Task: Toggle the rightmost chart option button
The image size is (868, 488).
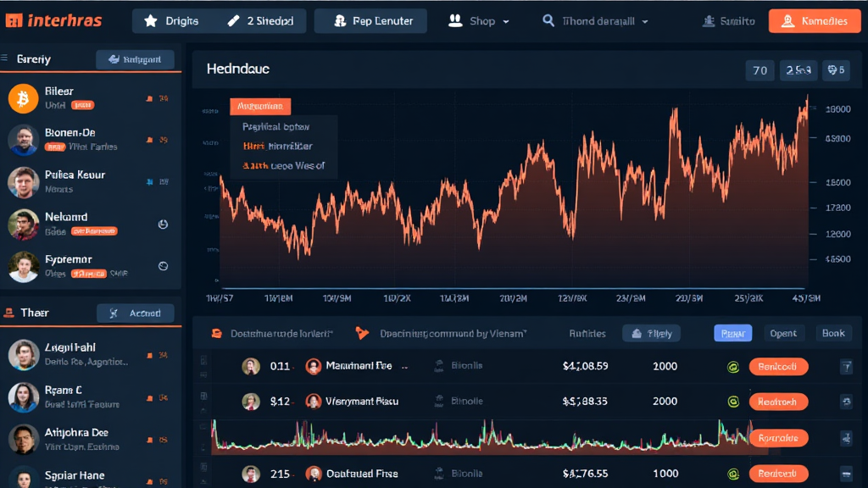Action: pos(837,70)
